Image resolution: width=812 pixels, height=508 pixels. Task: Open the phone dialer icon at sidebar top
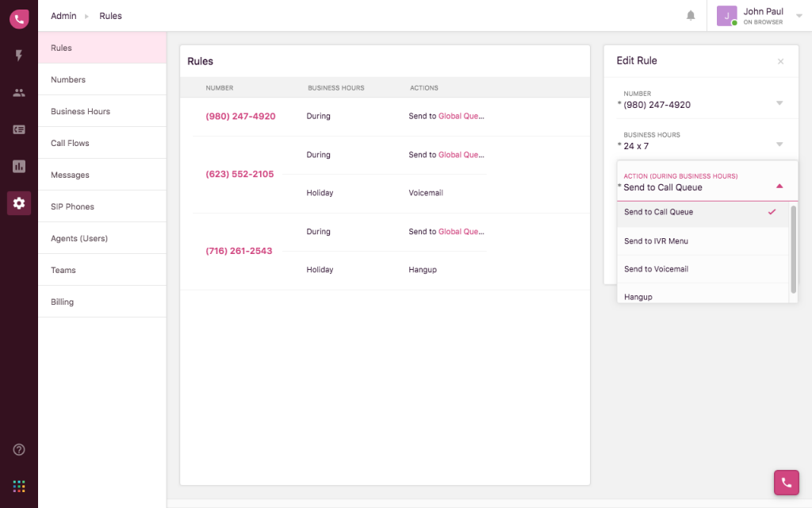(x=18, y=18)
